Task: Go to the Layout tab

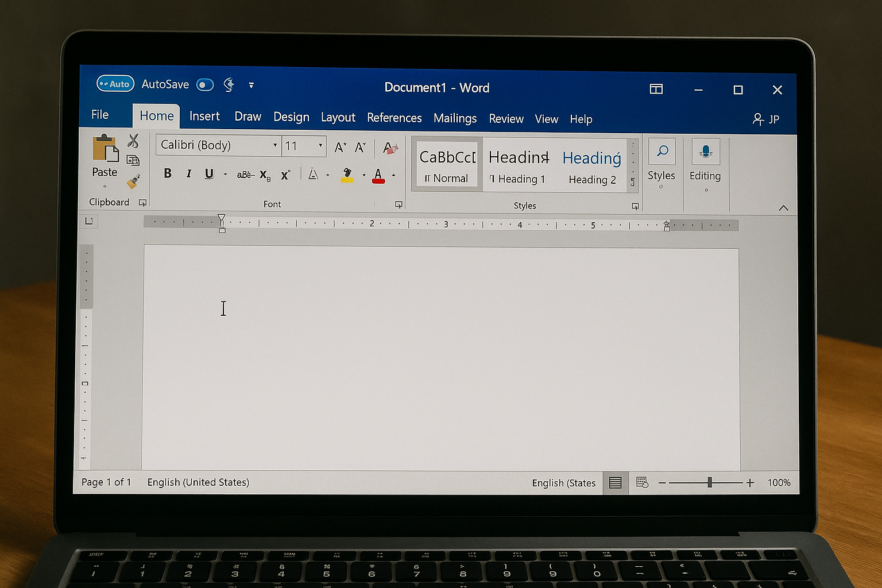Action: click(338, 118)
